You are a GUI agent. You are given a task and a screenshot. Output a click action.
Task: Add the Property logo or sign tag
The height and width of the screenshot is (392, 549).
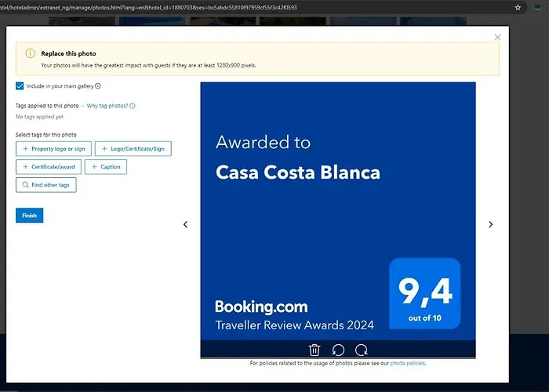coord(53,149)
